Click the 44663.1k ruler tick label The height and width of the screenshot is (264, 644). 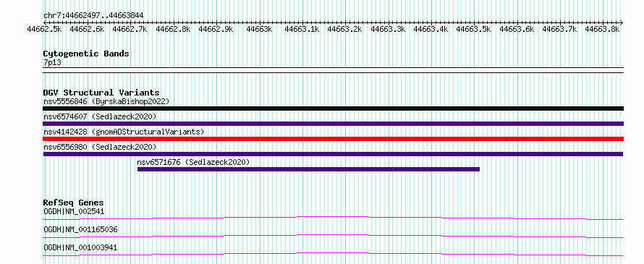click(x=302, y=29)
